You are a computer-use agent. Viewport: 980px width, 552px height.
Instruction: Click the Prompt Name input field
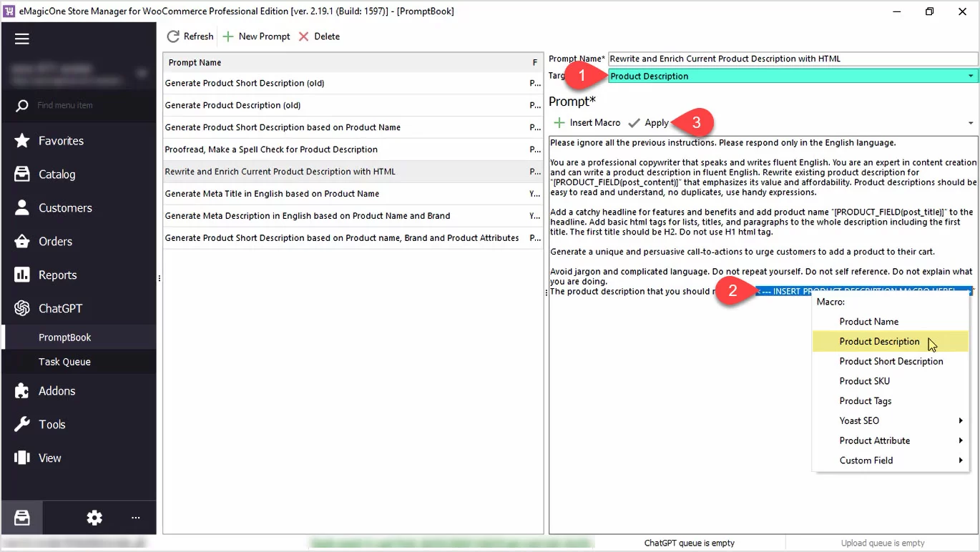pos(792,59)
